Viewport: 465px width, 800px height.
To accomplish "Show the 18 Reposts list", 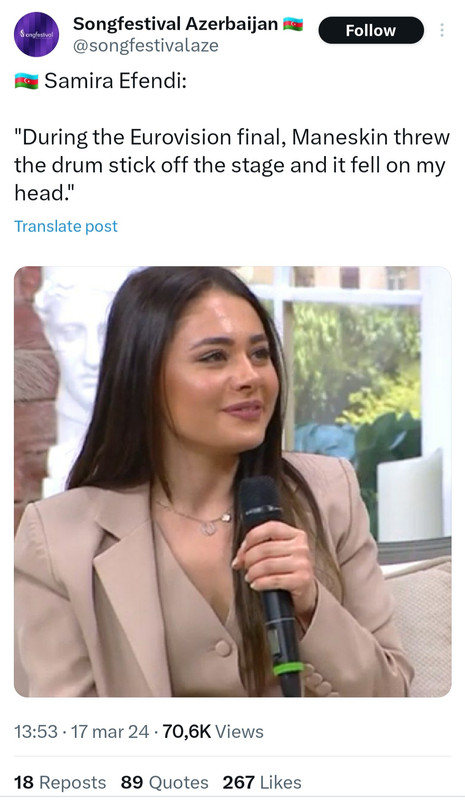I will tap(60, 782).
